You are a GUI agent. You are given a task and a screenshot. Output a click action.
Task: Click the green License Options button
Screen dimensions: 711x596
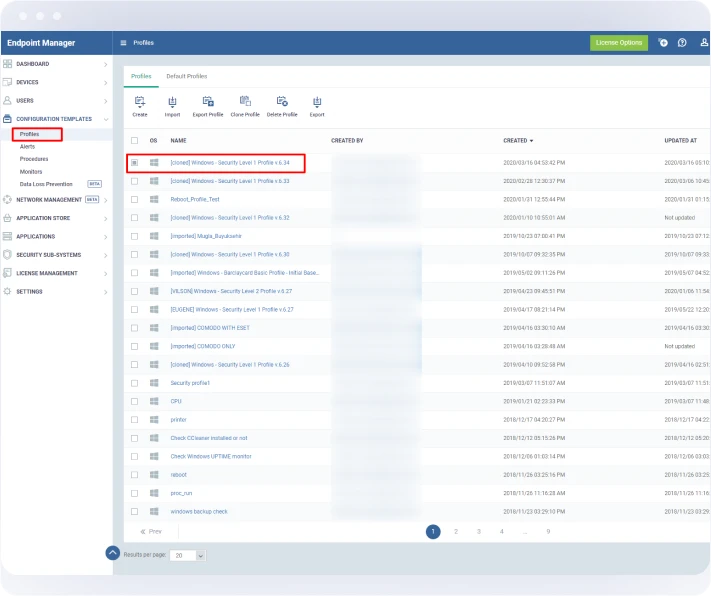point(618,43)
